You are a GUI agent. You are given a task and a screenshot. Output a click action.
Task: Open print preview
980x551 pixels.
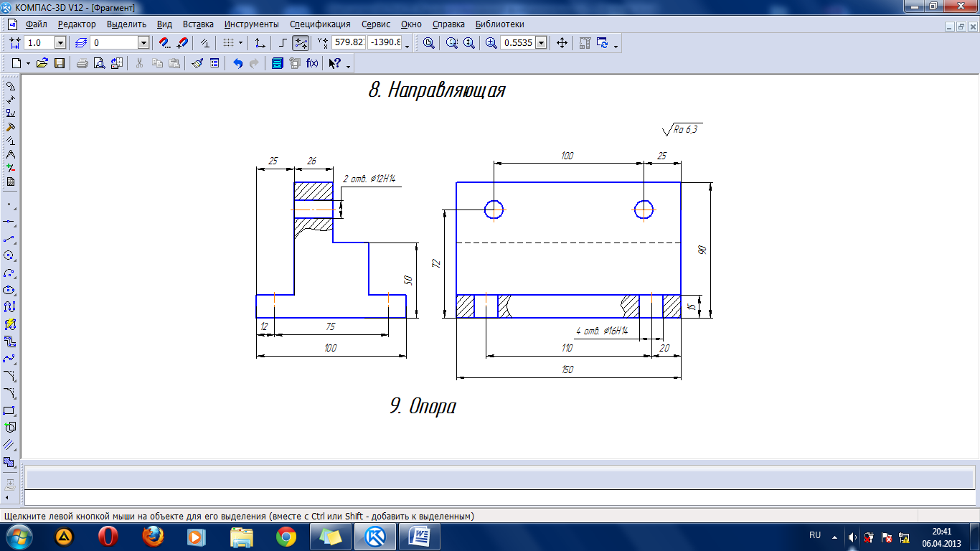click(x=100, y=63)
